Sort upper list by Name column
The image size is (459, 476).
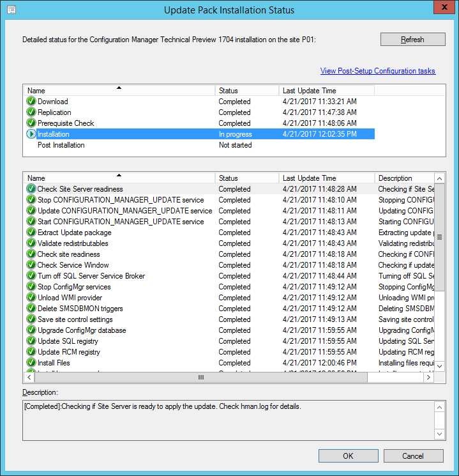click(x=119, y=91)
